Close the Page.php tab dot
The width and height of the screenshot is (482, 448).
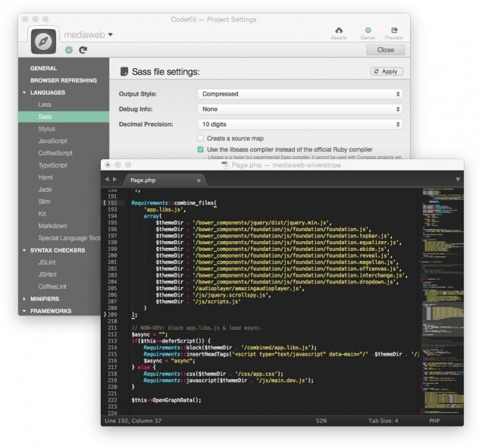[199, 180]
